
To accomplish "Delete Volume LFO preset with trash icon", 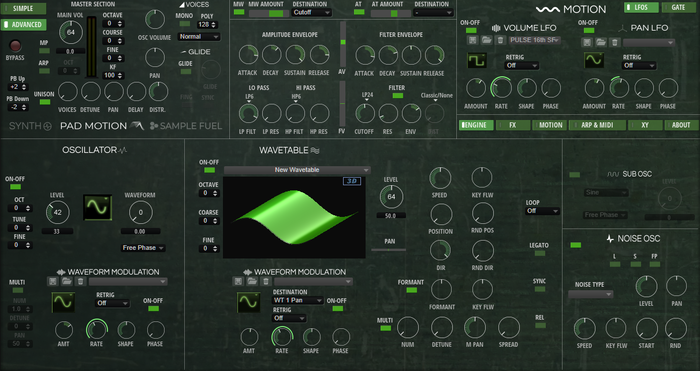I will [x=500, y=40].
